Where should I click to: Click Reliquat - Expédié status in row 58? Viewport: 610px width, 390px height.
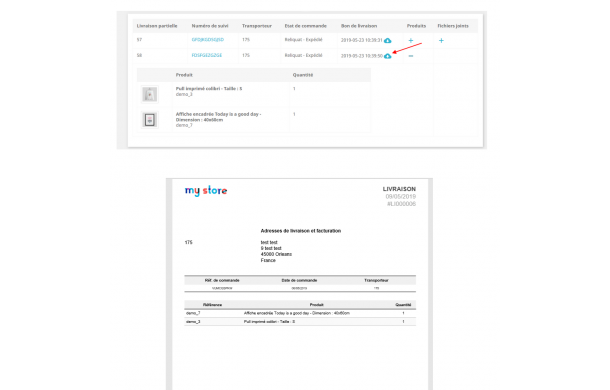pyautogui.click(x=303, y=55)
